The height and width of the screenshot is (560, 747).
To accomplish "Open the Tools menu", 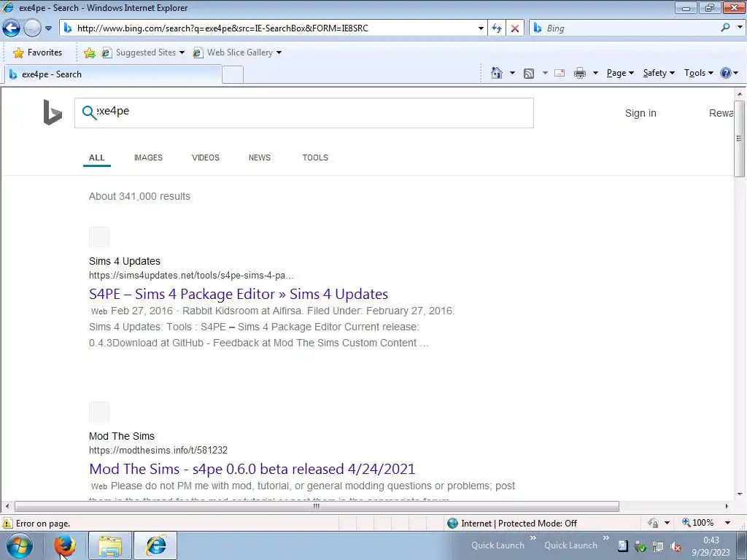I will [698, 73].
